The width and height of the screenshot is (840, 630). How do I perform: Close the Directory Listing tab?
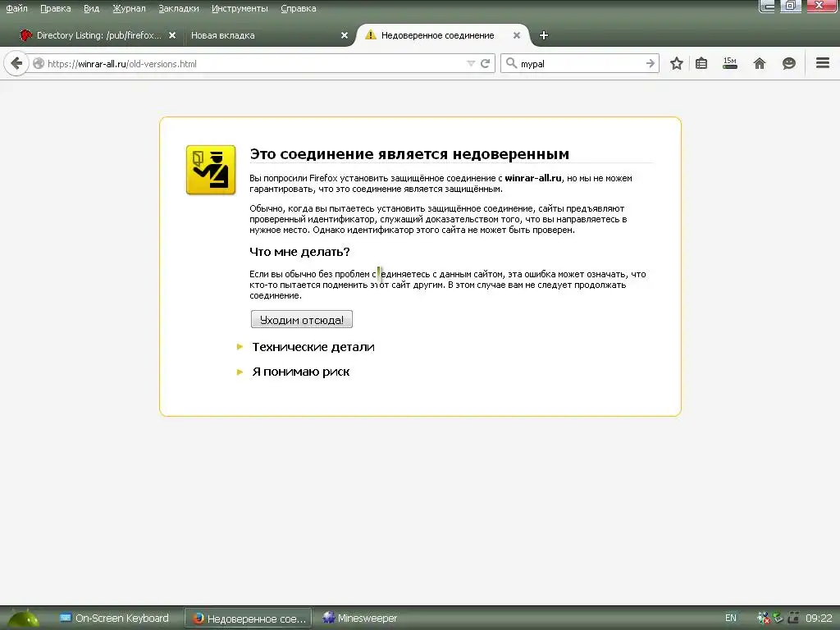(x=172, y=35)
